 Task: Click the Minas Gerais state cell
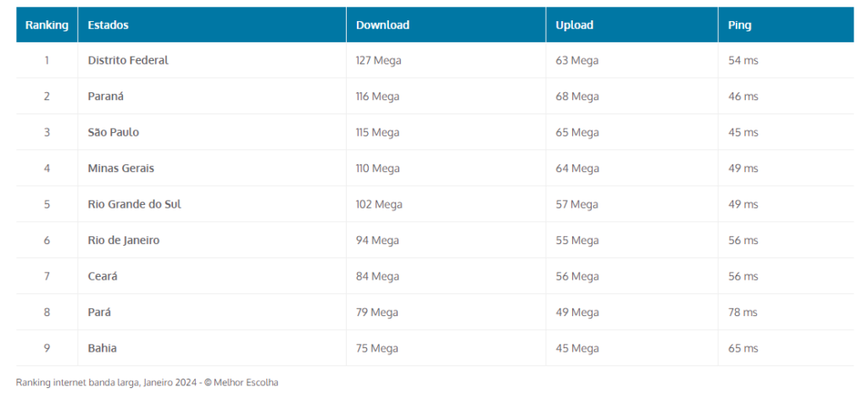[x=121, y=169]
